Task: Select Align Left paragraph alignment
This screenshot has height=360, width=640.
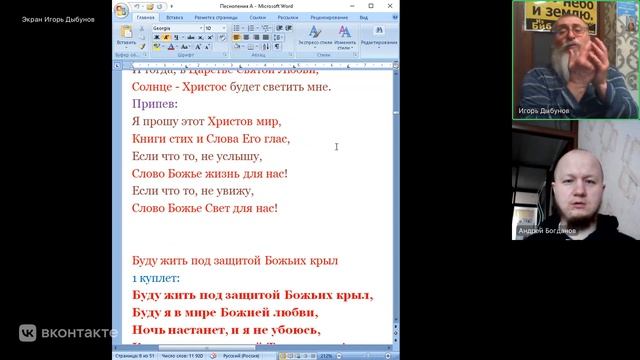Action: pyautogui.click(x=236, y=38)
